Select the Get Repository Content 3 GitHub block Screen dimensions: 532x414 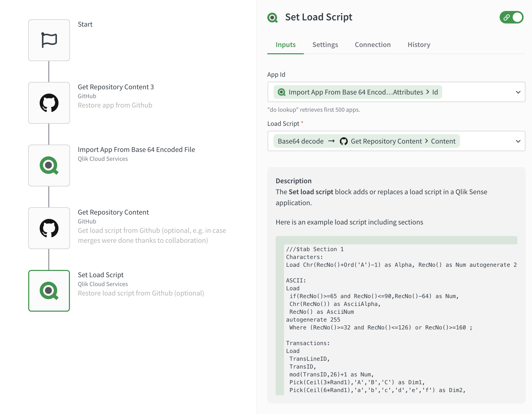49,103
